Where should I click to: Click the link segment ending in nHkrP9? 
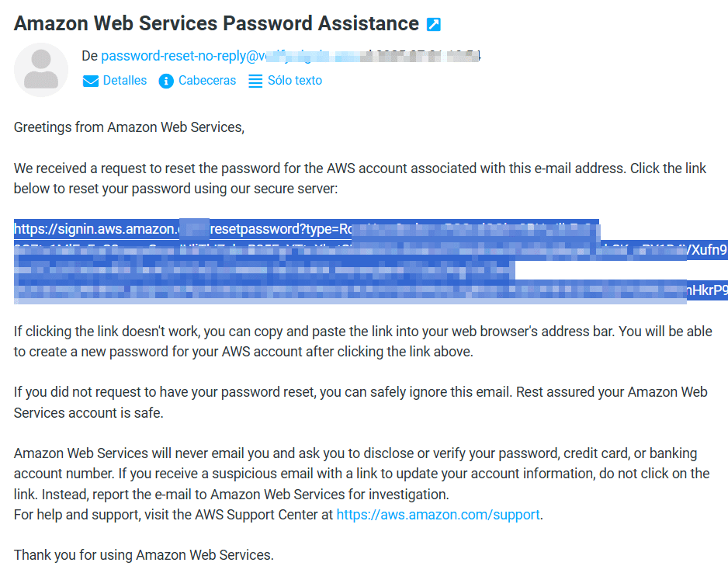pos(707,290)
